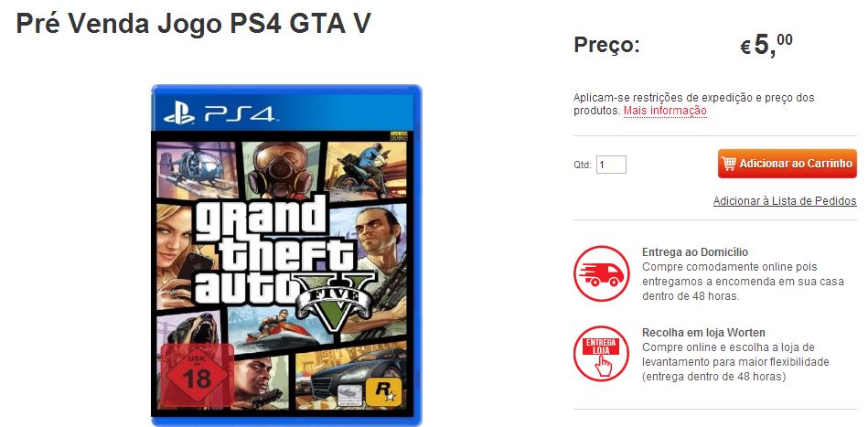Click the gas mask artwork panel
Screen dimensions: 868x427
(x=281, y=169)
